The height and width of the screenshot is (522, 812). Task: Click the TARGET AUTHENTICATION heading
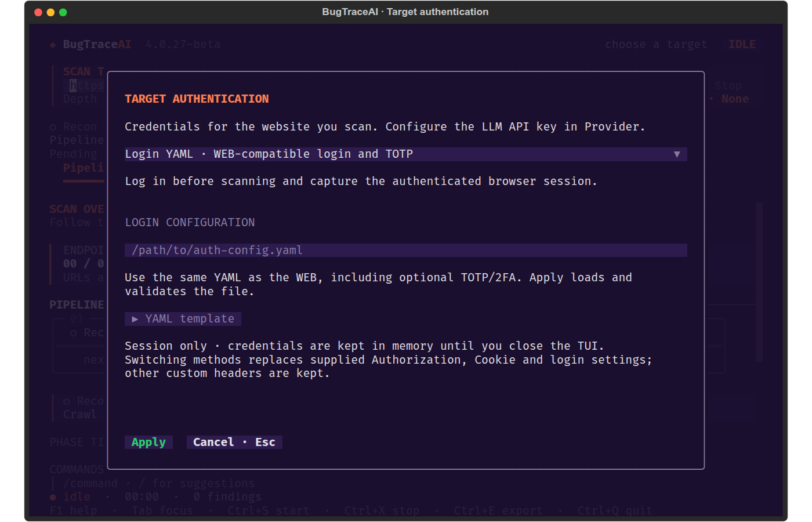click(x=197, y=99)
